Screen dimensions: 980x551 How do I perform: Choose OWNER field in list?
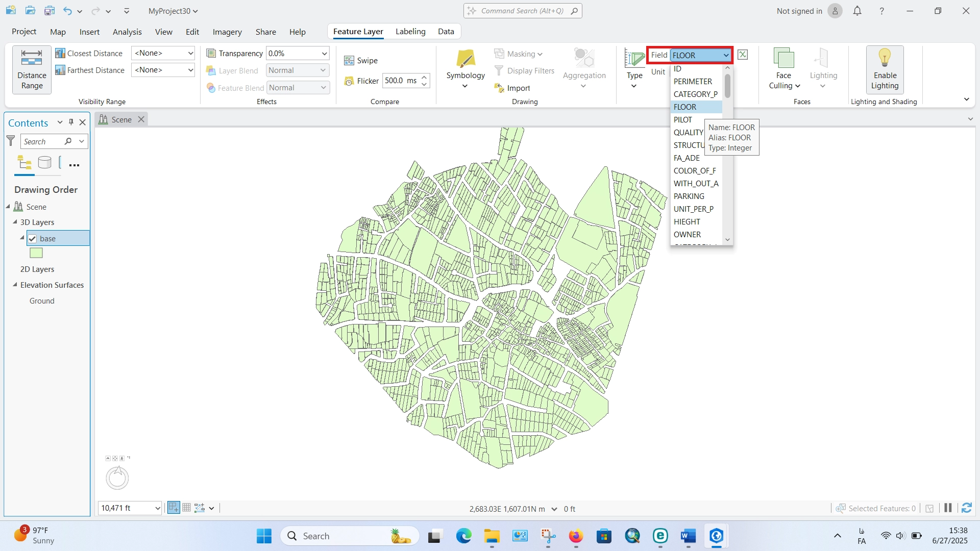click(x=696, y=234)
